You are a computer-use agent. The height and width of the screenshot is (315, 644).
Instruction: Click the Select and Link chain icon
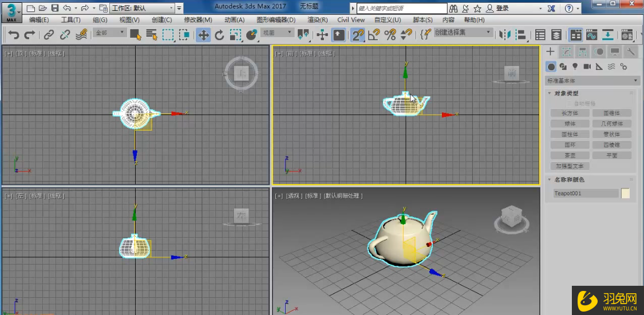(x=49, y=35)
